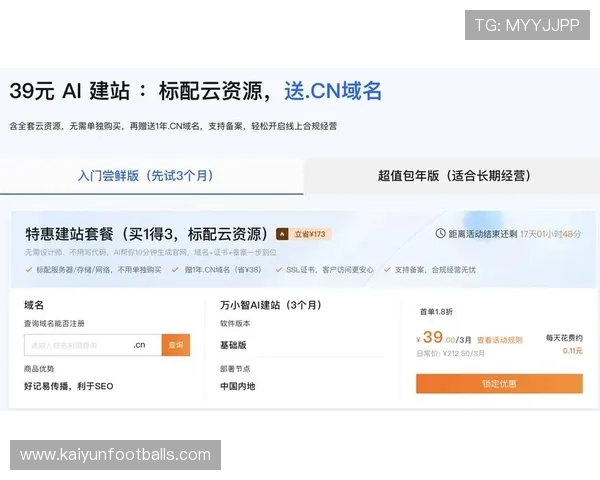
Task: Click the ¥39.00/3月 price
Action: tap(444, 338)
